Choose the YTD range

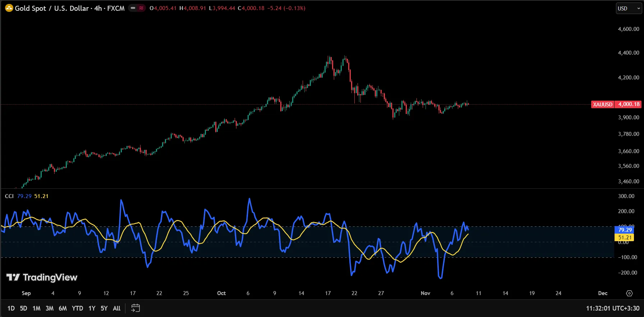point(77,308)
